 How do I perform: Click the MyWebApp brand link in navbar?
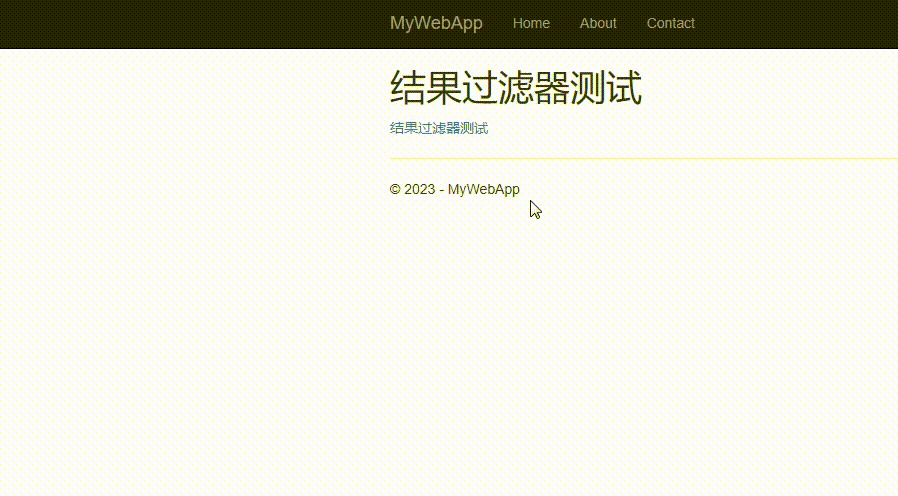[x=436, y=23]
